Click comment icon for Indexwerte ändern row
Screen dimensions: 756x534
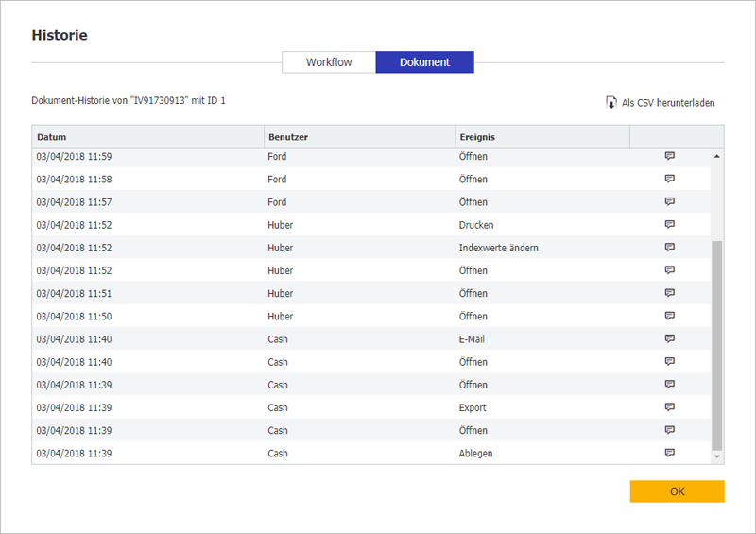click(x=669, y=248)
